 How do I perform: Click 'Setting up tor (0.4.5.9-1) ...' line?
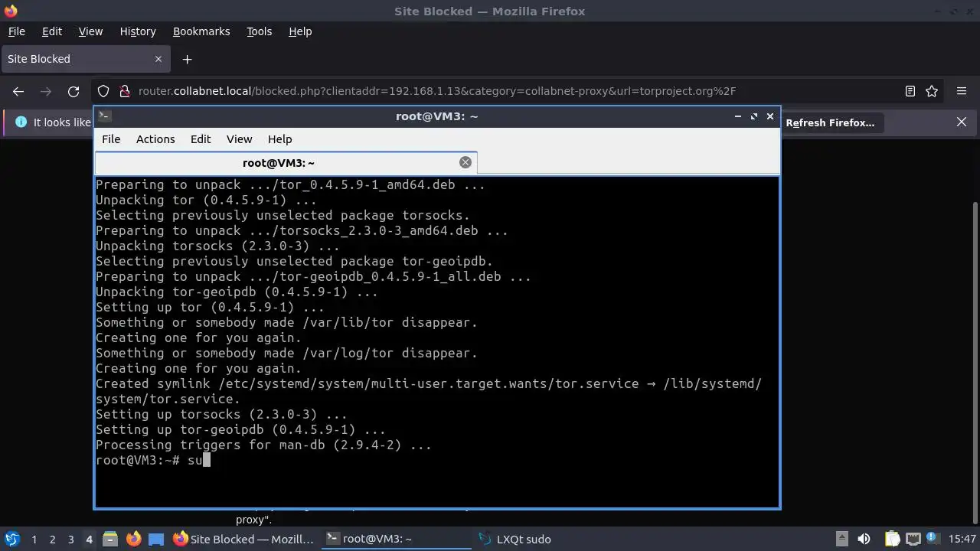pyautogui.click(x=210, y=307)
